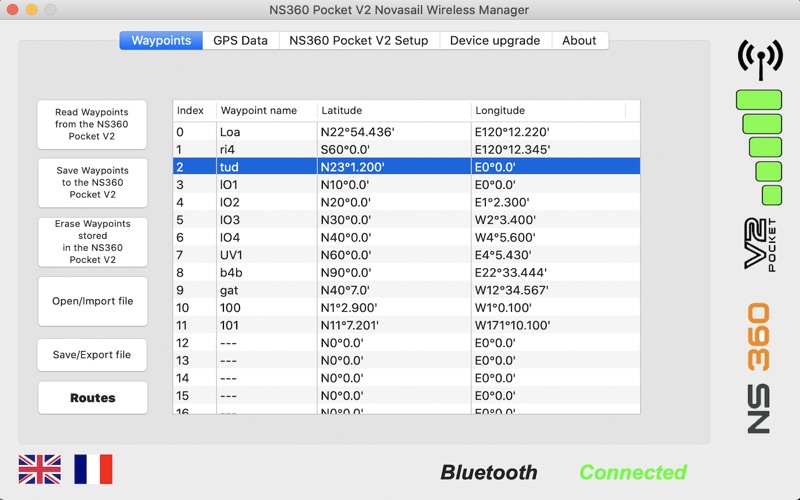
Task: Select waypoint name 101
Action: pyautogui.click(x=229, y=326)
